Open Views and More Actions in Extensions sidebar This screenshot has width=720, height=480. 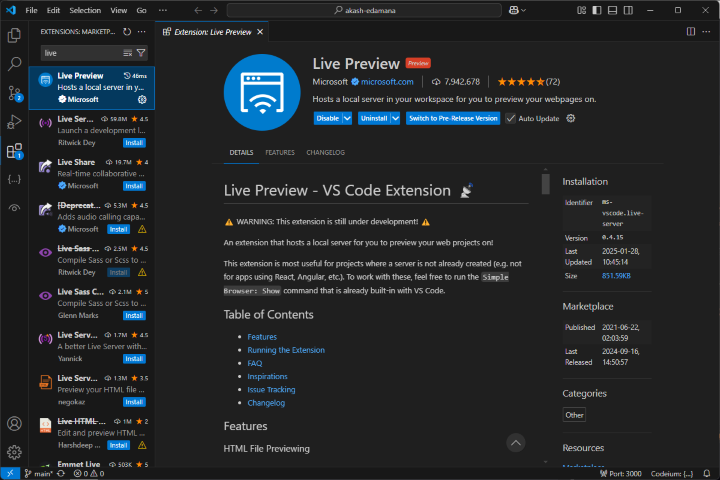pos(141,32)
